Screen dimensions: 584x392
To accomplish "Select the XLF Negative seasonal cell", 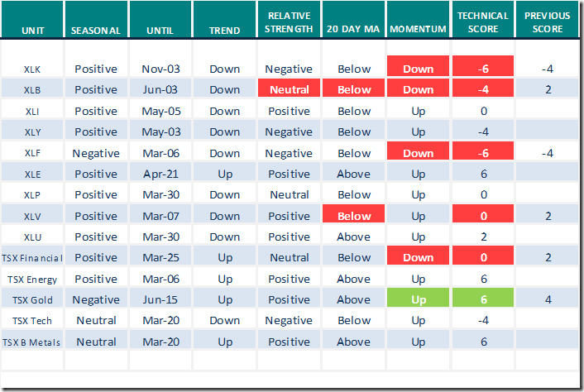I will click(x=96, y=153).
